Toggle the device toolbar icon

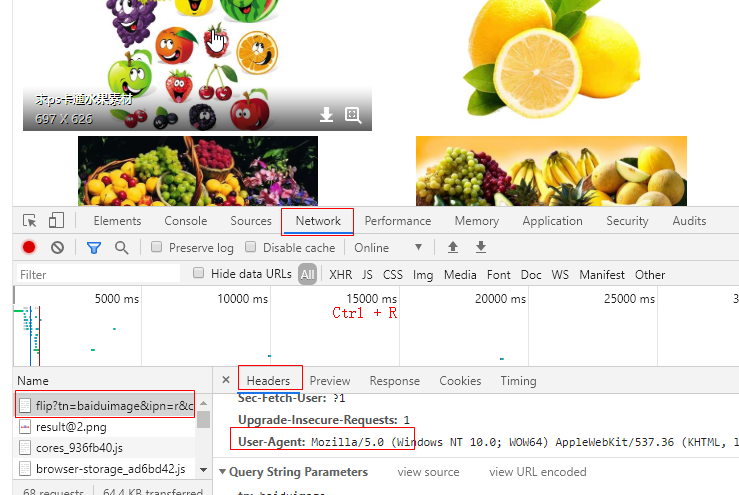tap(56, 220)
